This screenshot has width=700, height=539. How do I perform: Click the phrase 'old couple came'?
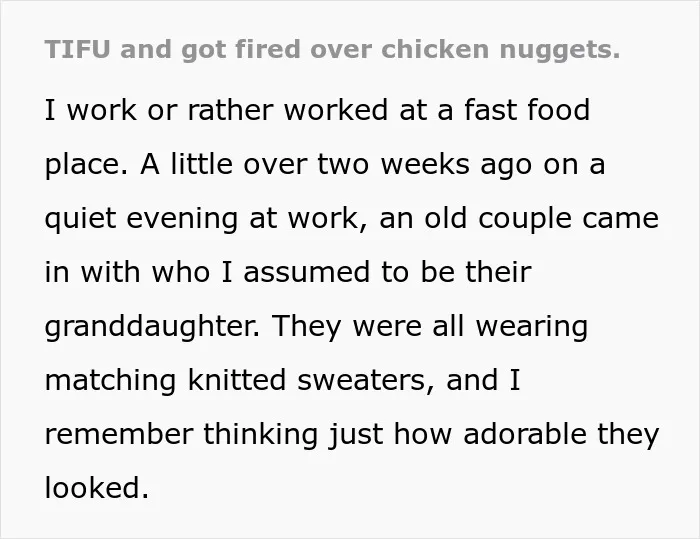tap(541, 219)
